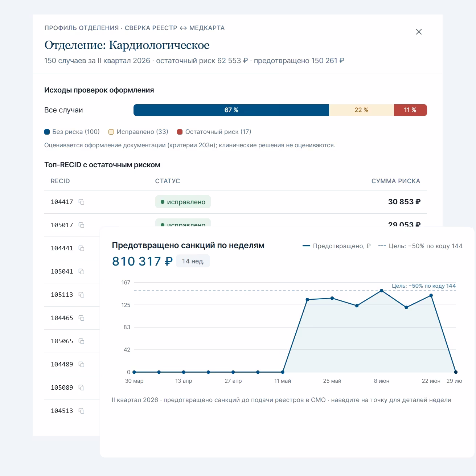Click RECID number 105041
476x476 pixels.
tap(62, 271)
